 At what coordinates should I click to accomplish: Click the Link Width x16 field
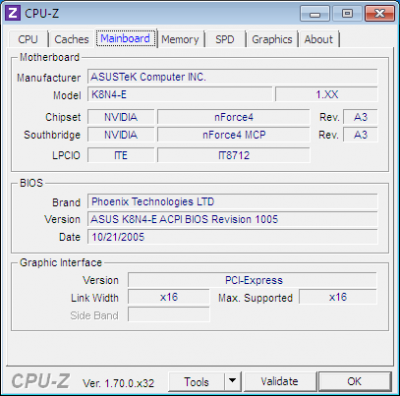click(x=169, y=297)
